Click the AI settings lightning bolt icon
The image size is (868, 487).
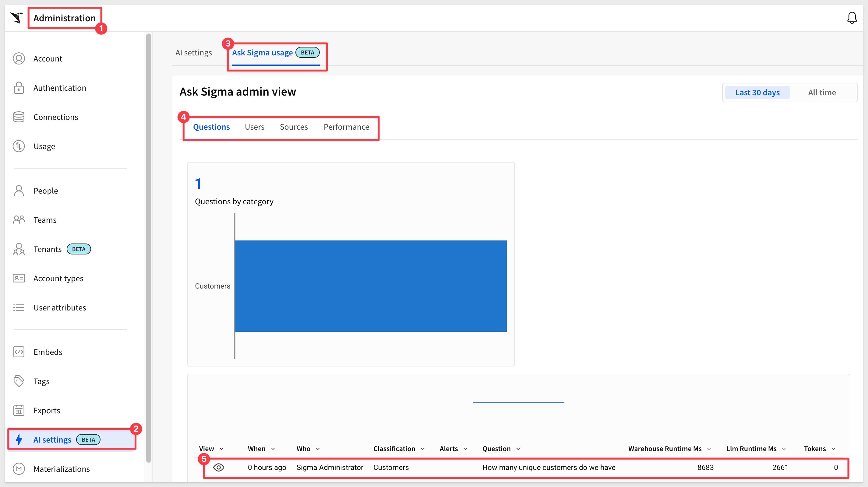pyautogui.click(x=19, y=440)
